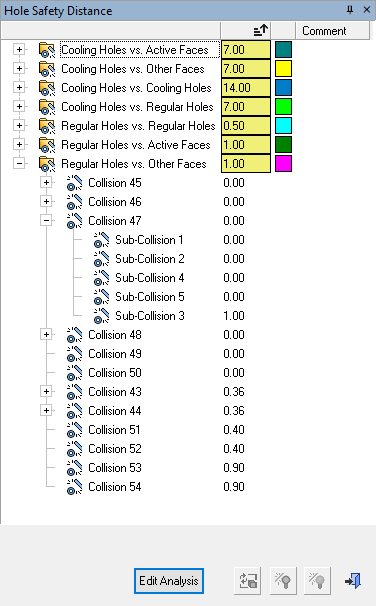
Task: Expand Cooling Holes vs. Regular Holes
Action: point(19,106)
